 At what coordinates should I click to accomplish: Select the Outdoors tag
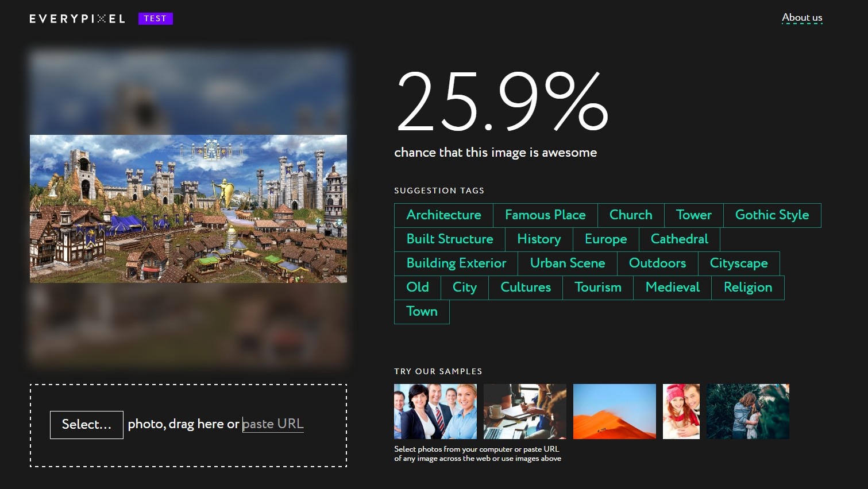[x=657, y=263]
